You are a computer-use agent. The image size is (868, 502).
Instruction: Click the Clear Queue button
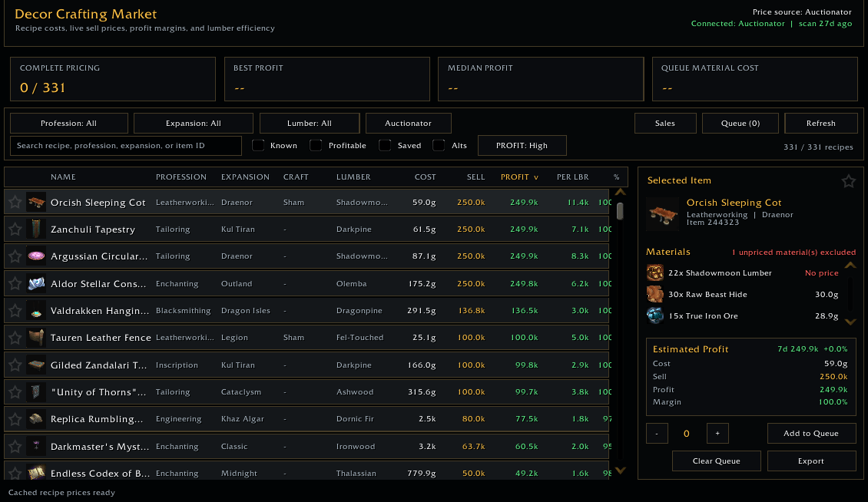click(x=717, y=461)
